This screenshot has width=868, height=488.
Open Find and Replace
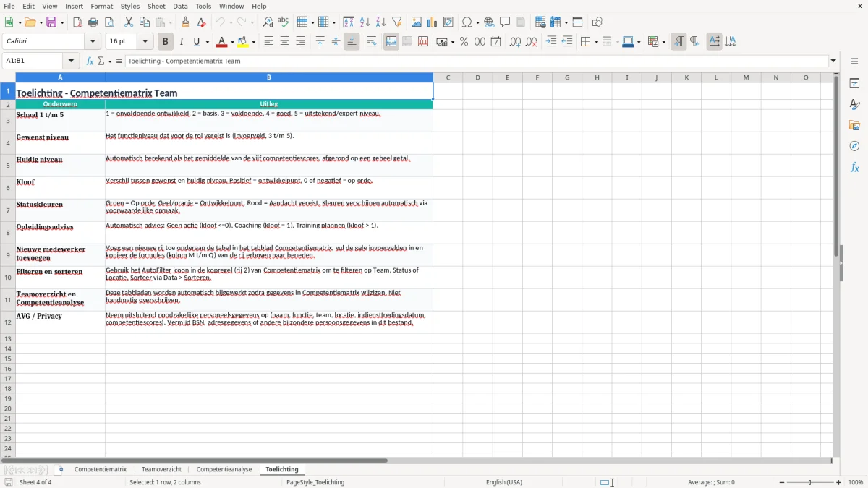(268, 22)
